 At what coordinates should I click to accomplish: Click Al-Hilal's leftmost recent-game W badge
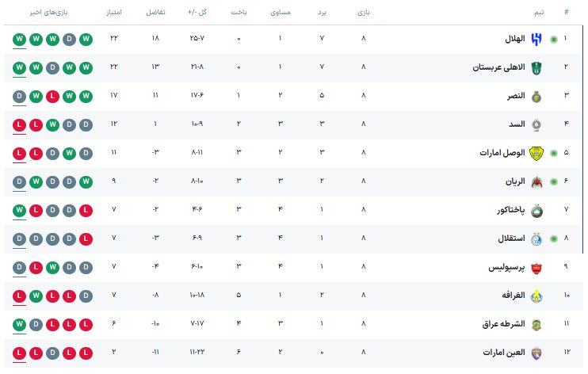(19, 39)
